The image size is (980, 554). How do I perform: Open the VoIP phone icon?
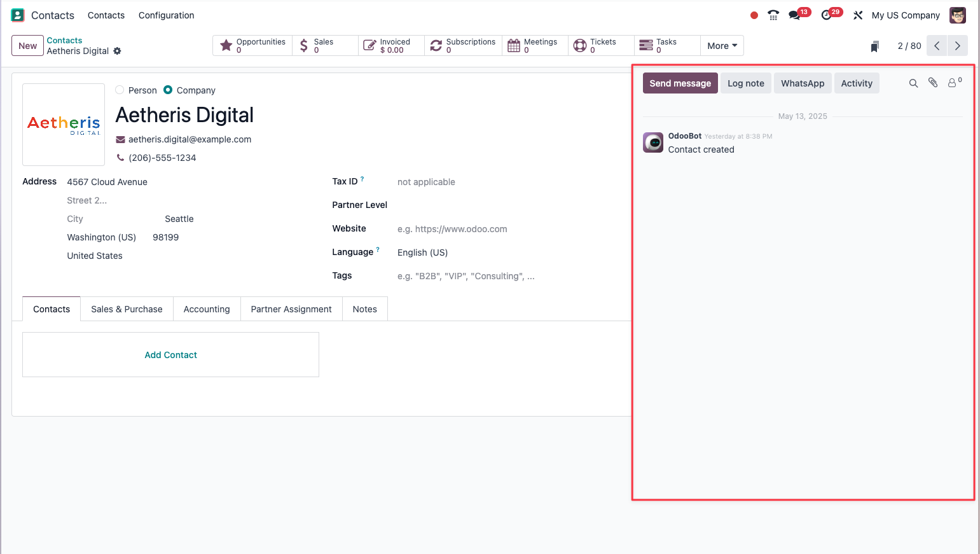(773, 15)
